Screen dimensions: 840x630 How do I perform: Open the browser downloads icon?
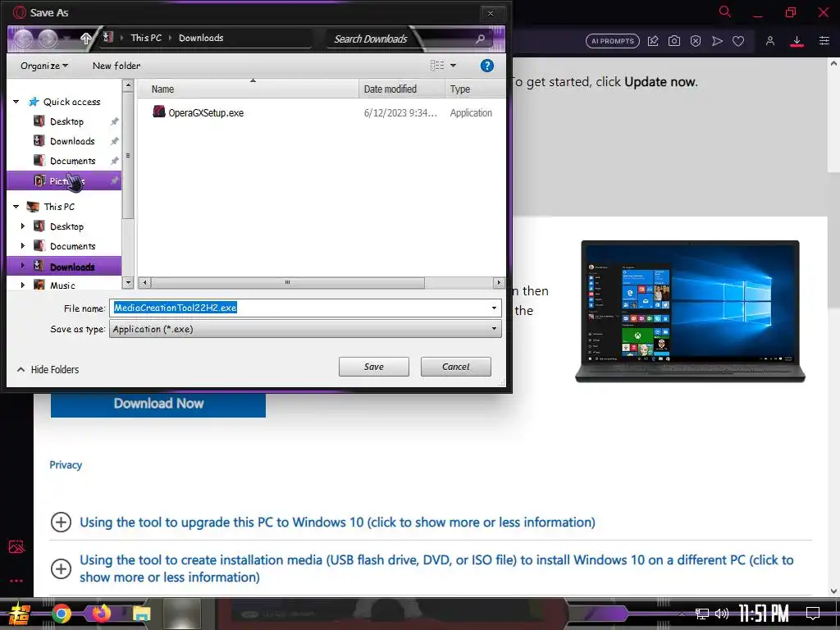tap(797, 41)
